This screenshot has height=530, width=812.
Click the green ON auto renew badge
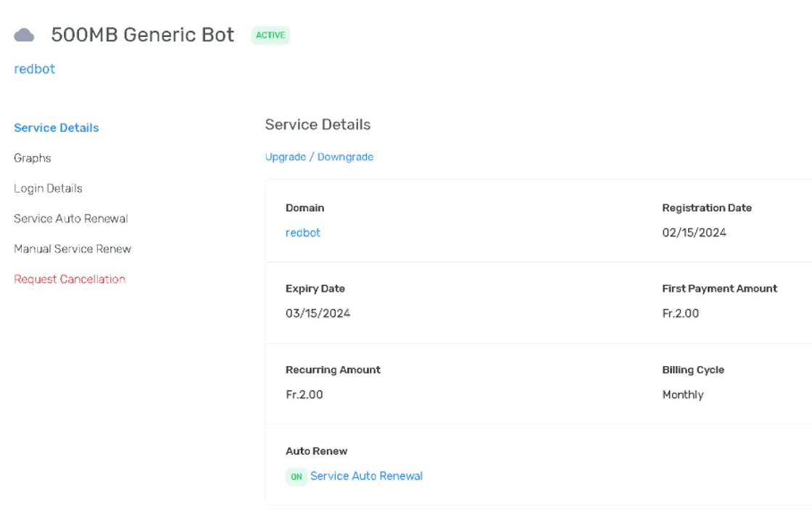[x=297, y=476]
